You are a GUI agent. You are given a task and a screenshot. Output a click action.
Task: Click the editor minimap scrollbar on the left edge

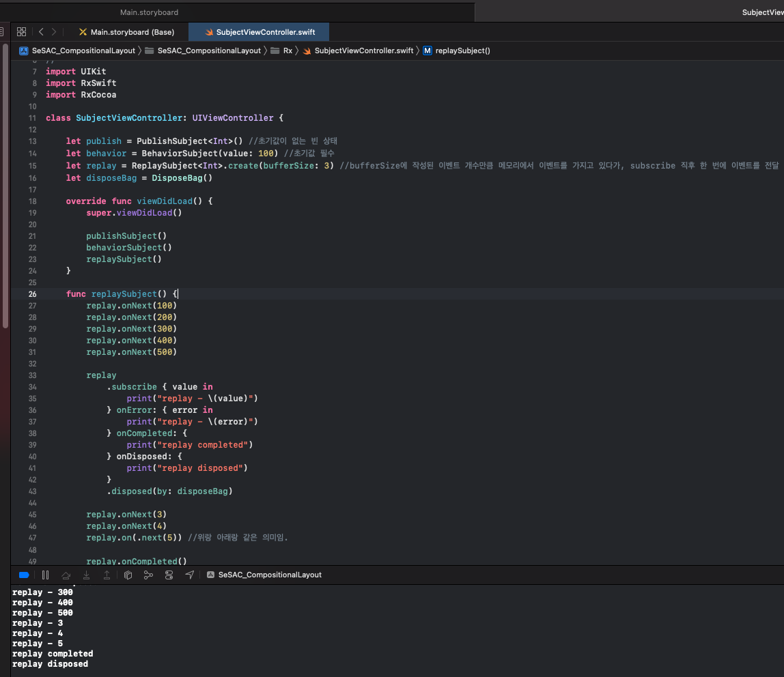point(5,186)
